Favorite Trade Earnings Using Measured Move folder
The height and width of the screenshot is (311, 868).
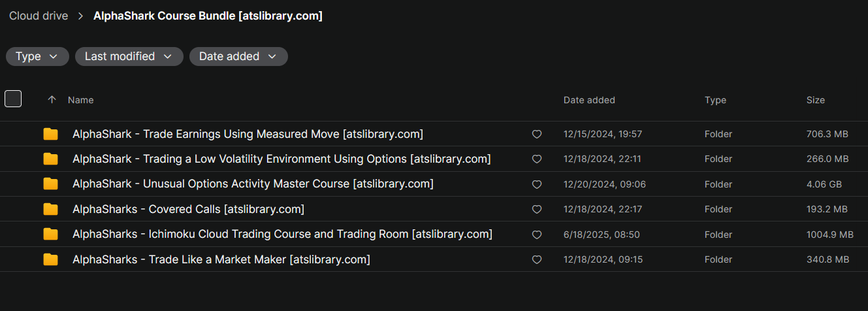[537, 135]
